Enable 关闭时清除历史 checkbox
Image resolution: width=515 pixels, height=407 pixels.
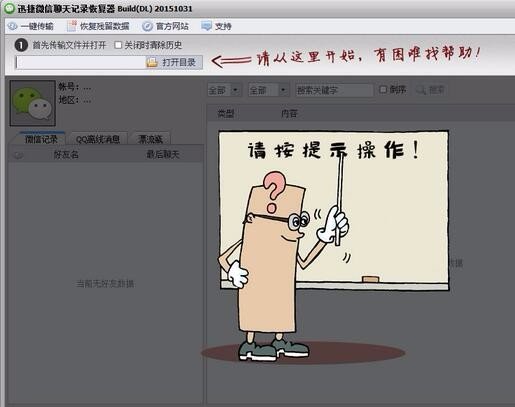118,45
